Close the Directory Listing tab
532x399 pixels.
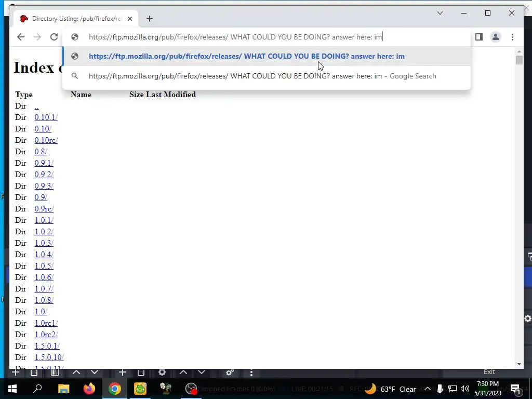pos(129,19)
